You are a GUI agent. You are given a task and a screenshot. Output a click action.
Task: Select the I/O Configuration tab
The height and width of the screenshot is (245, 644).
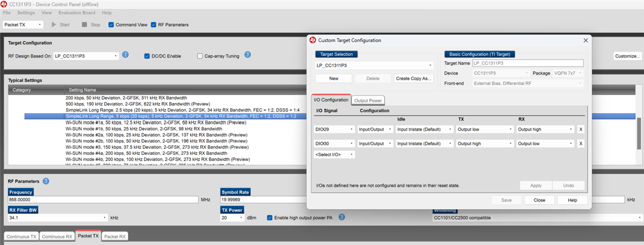pyautogui.click(x=331, y=100)
